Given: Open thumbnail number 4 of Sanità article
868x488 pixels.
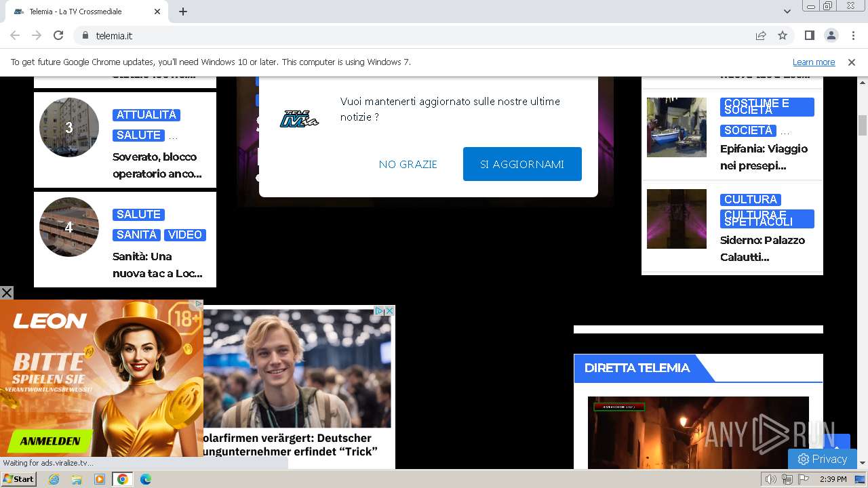Looking at the screenshot, I should pyautogui.click(x=69, y=227).
